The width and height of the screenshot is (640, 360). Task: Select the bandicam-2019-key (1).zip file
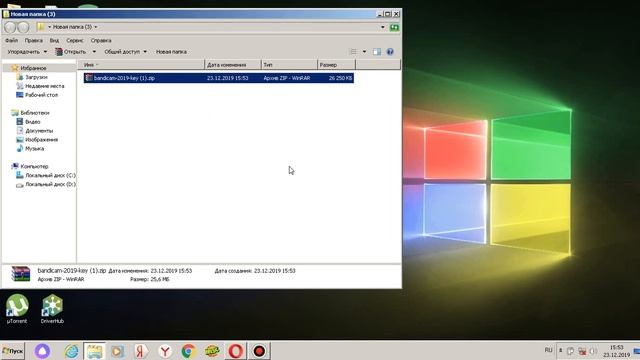(x=219, y=78)
